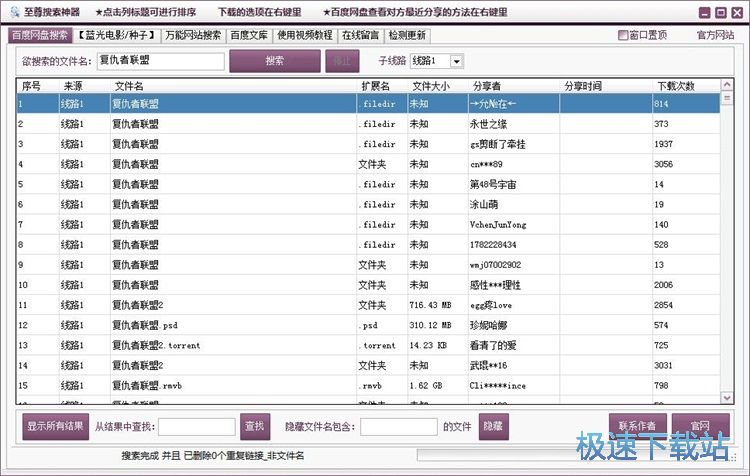This screenshot has height=476, width=750.
Task: Select the row shared by VchenJunYong
Action: click(x=368, y=224)
